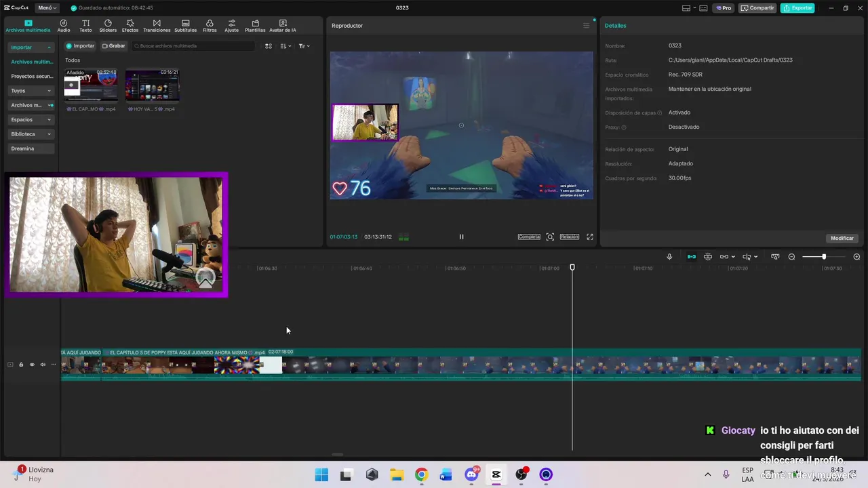
Task: Click the Modificar button
Action: pos(842,239)
